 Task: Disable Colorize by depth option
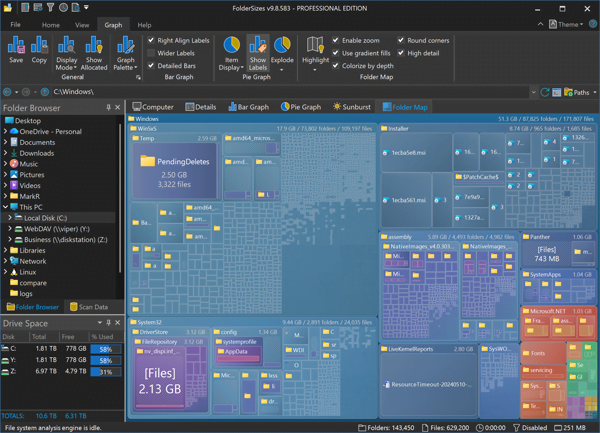point(336,65)
